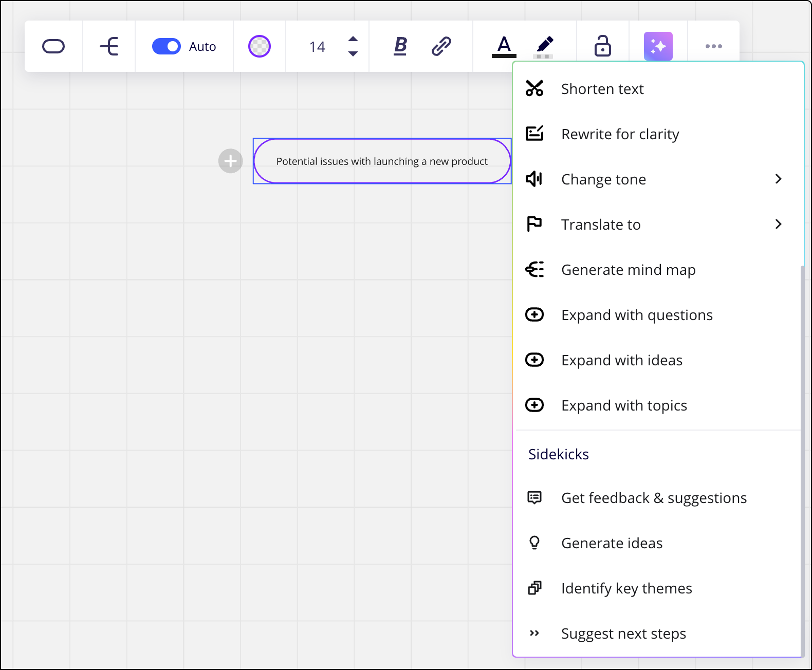Click the plus icon beside Expand with questions
Screen dimensions: 812x670
point(534,314)
